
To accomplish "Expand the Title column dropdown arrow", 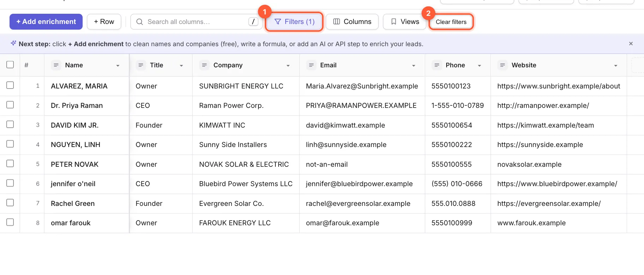I will [181, 66].
